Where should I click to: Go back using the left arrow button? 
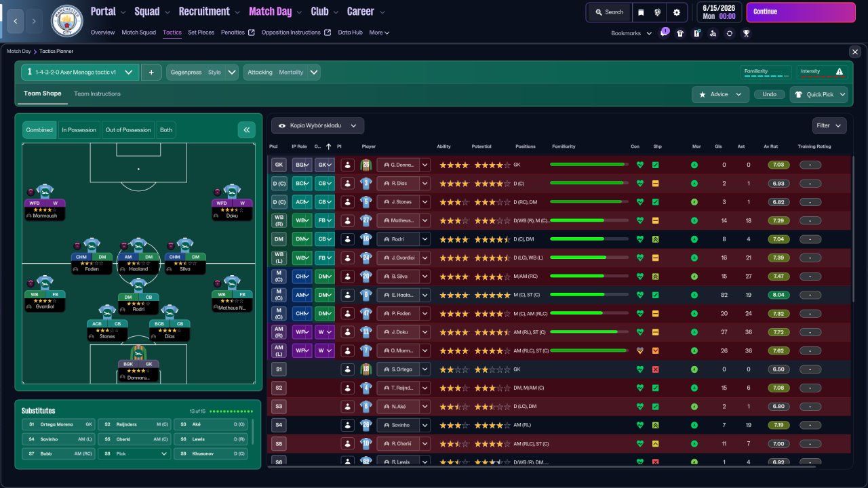pyautogui.click(x=14, y=21)
